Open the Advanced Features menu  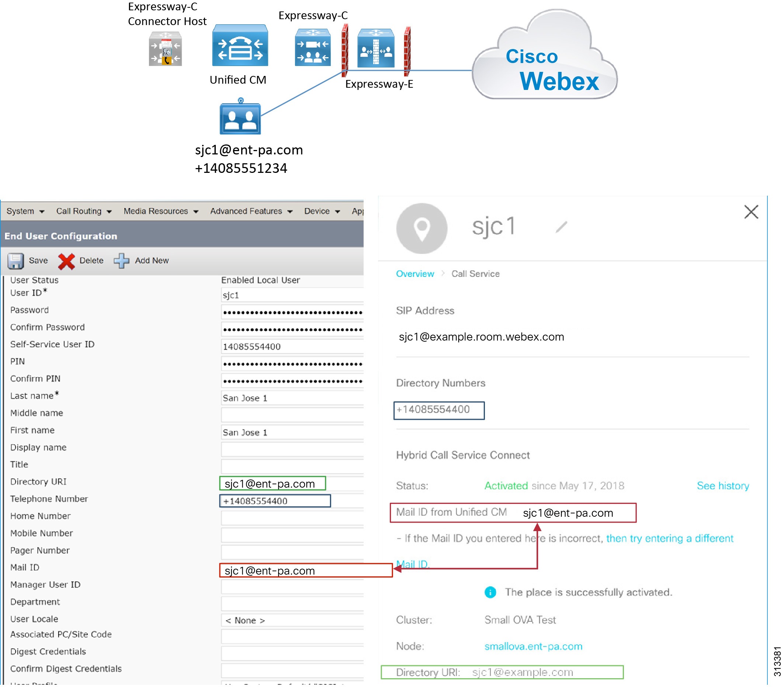pos(251,211)
